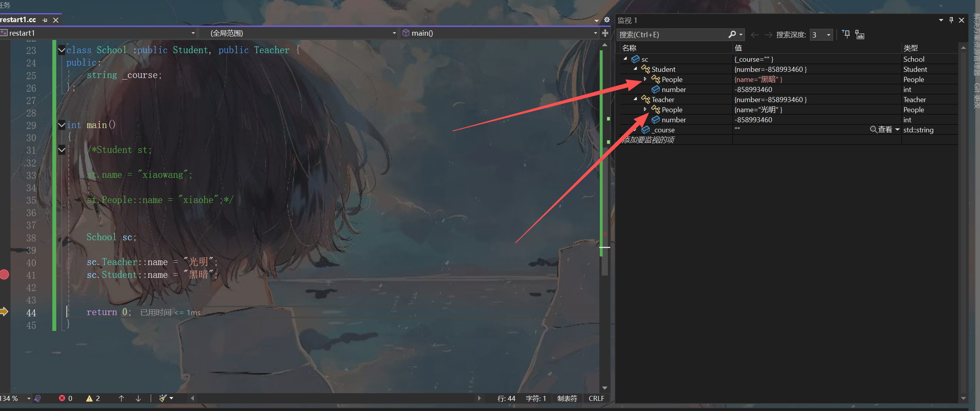980x411 pixels.
Task: Click the Teacher class hierarchy icon
Action: pyautogui.click(x=646, y=99)
